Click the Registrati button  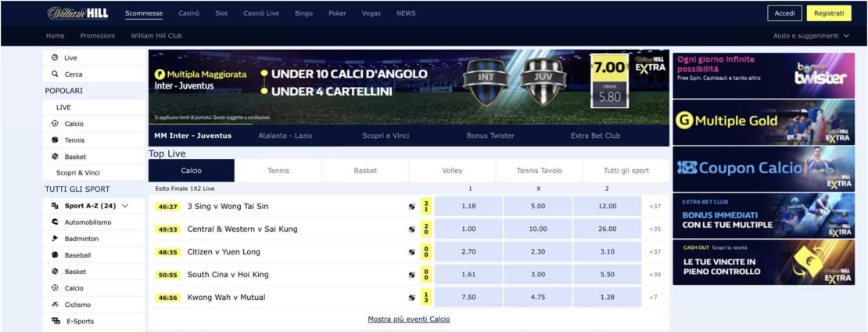coord(828,13)
